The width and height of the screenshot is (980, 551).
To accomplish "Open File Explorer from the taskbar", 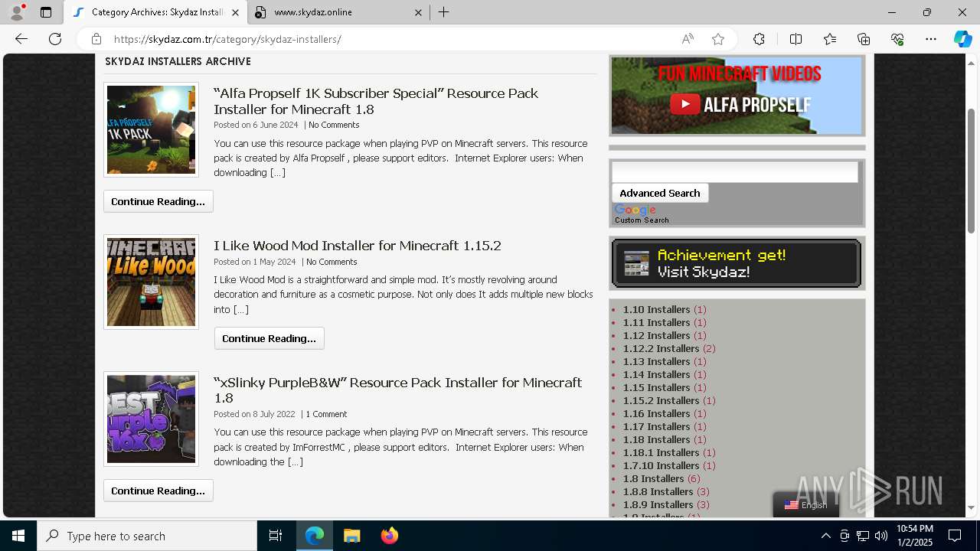I will click(352, 536).
